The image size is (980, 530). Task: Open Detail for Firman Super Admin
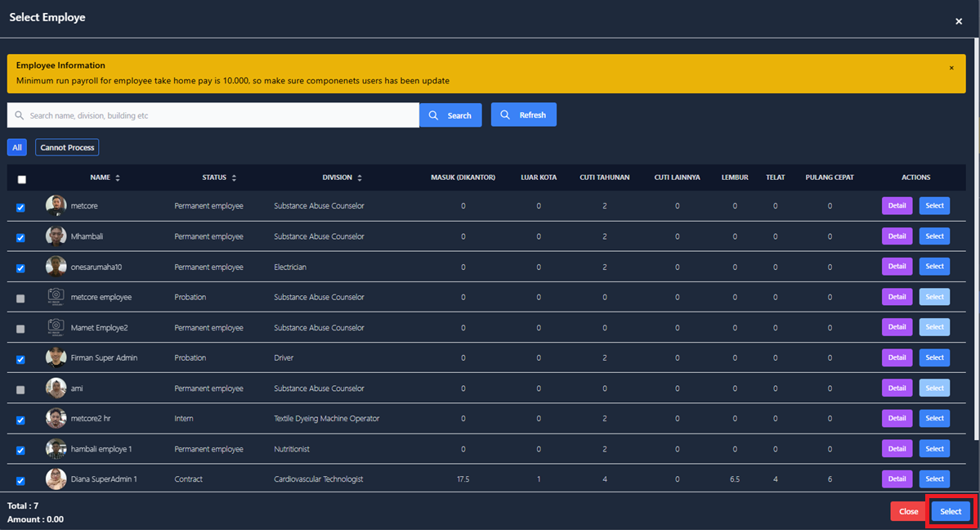[x=897, y=357]
